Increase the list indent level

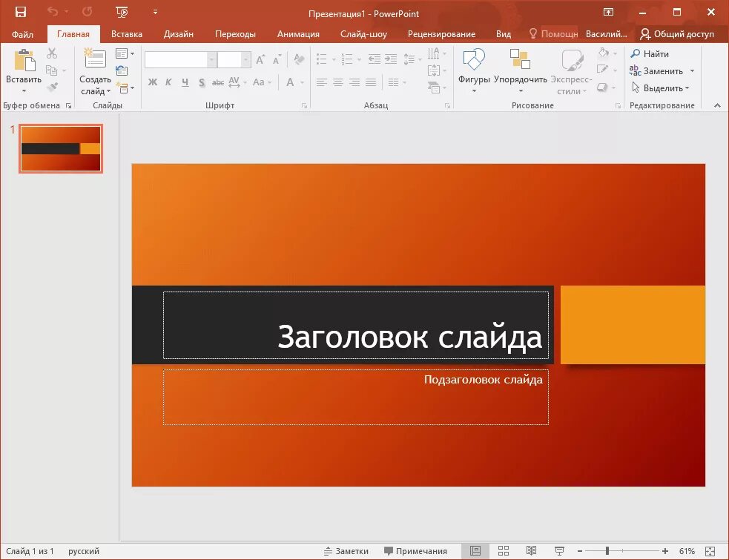pos(391,59)
